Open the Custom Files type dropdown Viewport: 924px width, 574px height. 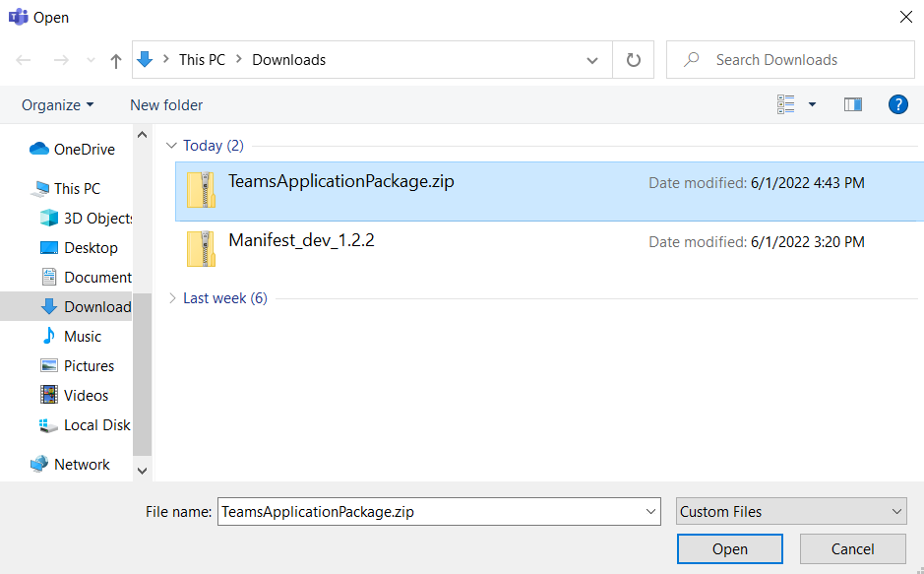(791, 511)
